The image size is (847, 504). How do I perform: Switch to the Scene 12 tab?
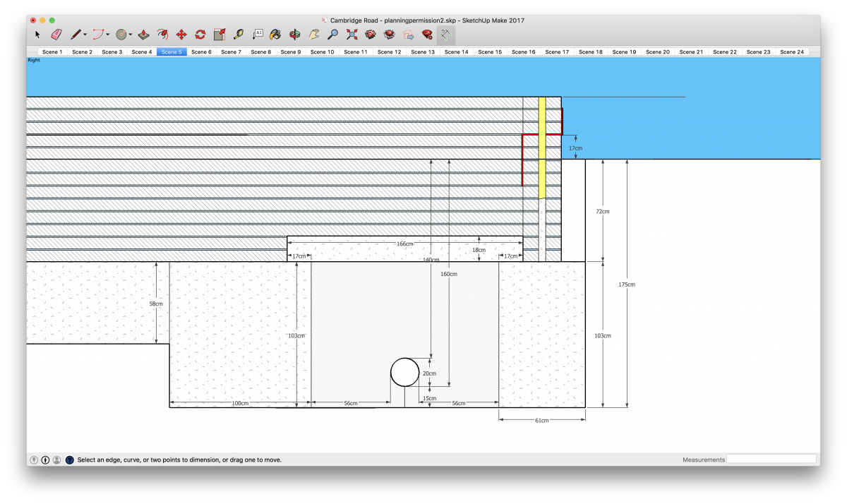[389, 51]
